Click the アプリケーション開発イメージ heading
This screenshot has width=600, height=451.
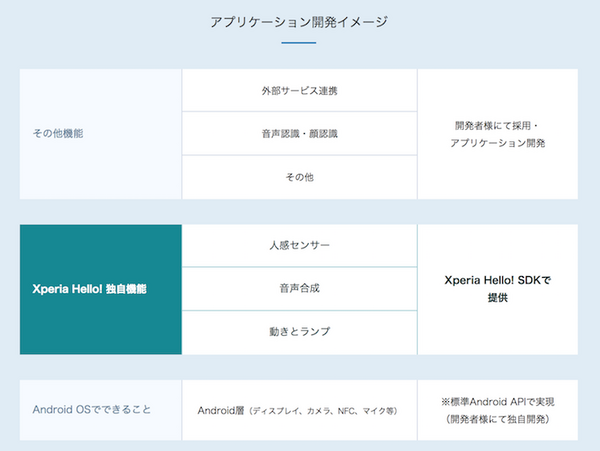tap(299, 20)
